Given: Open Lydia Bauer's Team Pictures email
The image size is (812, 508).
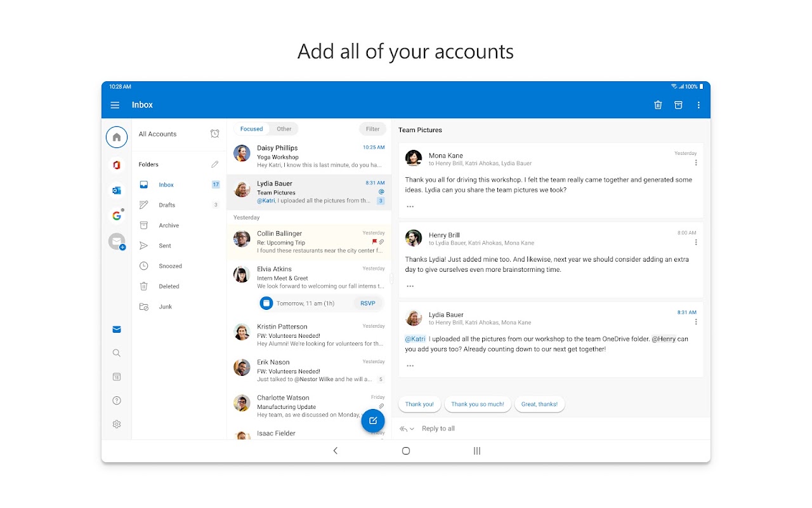Looking at the screenshot, I should pos(310,192).
